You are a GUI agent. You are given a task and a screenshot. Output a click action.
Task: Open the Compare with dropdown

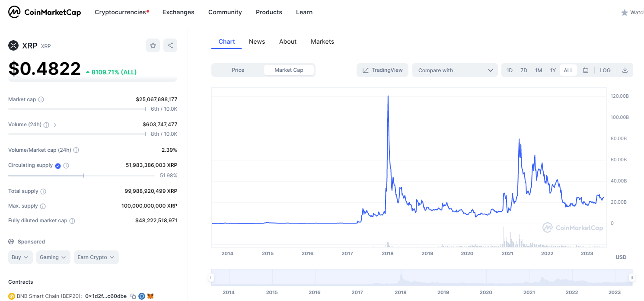click(x=455, y=70)
